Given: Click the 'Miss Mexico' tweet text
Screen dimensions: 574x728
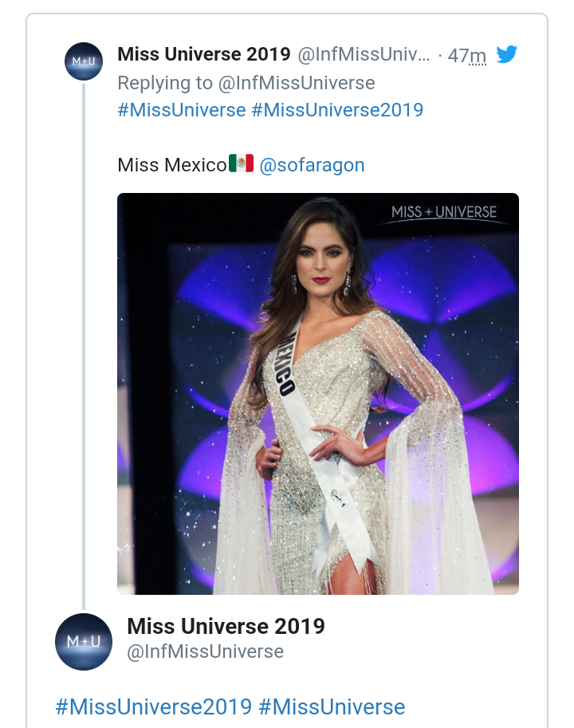Looking at the screenshot, I should coord(171,165).
